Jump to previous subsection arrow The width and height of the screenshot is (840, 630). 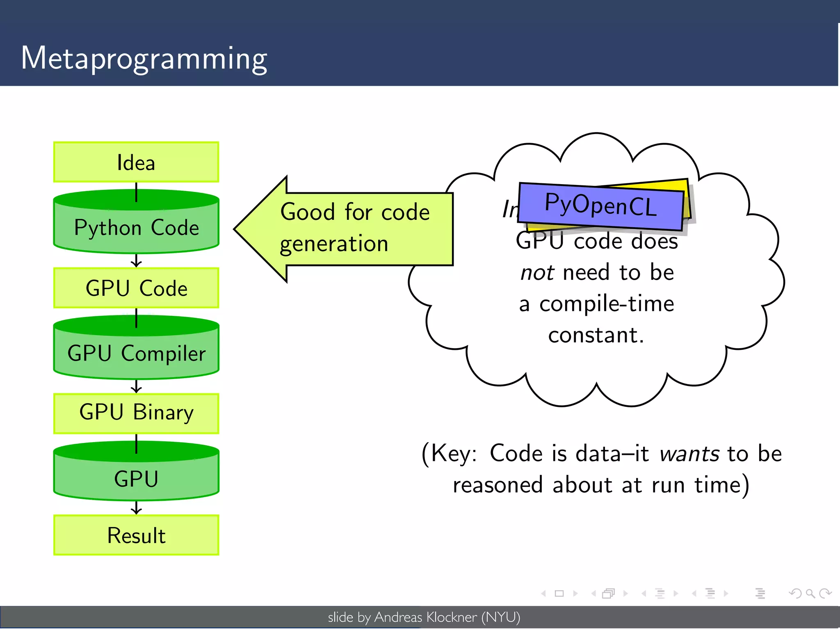[644, 593]
